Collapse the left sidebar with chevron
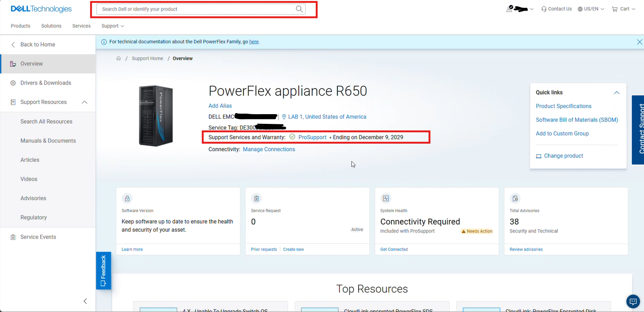Image resolution: width=644 pixels, height=312 pixels. pos(85,301)
